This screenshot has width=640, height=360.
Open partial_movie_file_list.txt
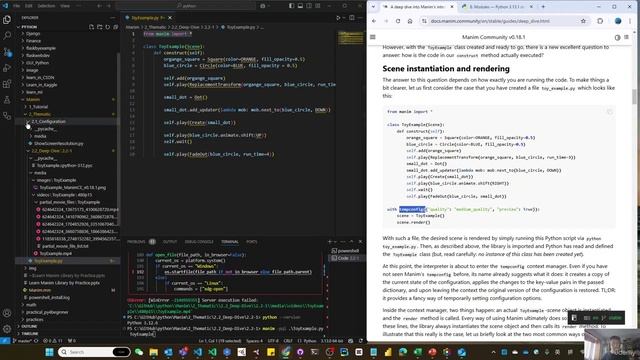pyautogui.click(x=65, y=246)
